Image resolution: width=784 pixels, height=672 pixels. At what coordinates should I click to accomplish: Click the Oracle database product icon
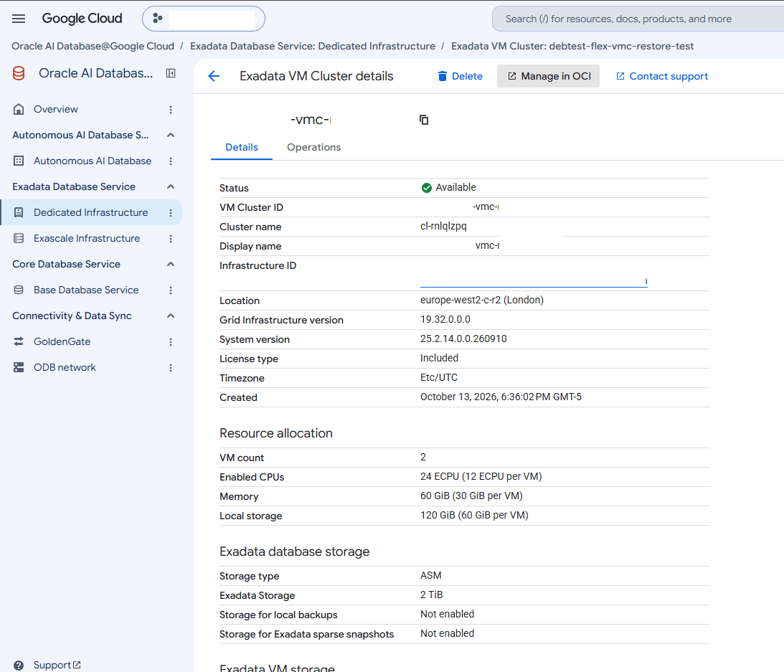[19, 73]
